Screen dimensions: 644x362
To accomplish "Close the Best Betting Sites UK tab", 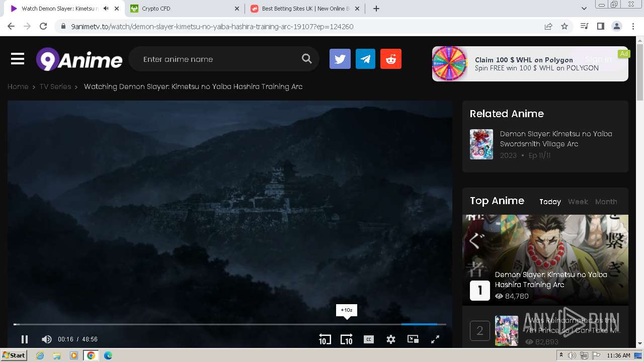I will point(357,9).
